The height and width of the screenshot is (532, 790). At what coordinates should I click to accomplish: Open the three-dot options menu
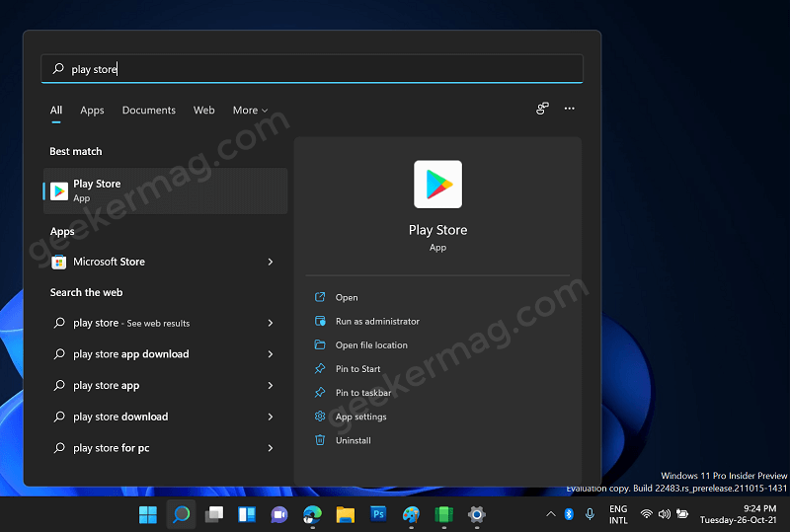pyautogui.click(x=570, y=109)
